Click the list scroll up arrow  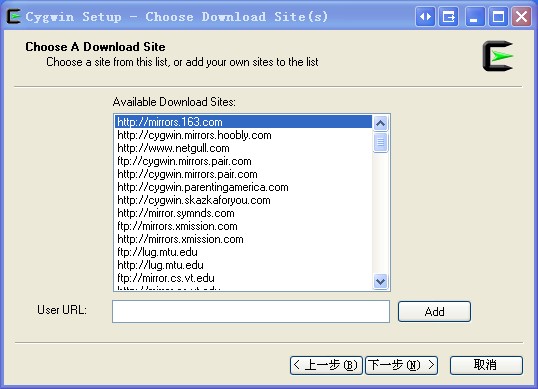[x=380, y=123]
